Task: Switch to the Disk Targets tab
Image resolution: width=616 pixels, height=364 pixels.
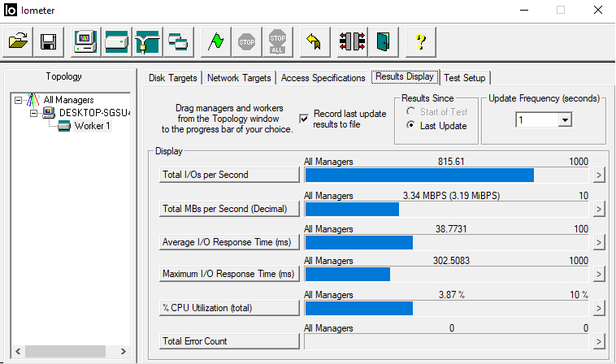Action: click(x=171, y=78)
